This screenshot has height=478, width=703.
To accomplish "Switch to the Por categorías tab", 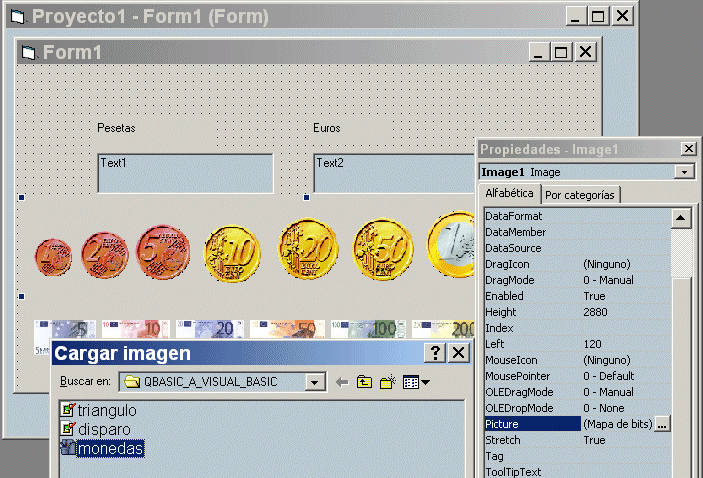I will click(x=580, y=195).
